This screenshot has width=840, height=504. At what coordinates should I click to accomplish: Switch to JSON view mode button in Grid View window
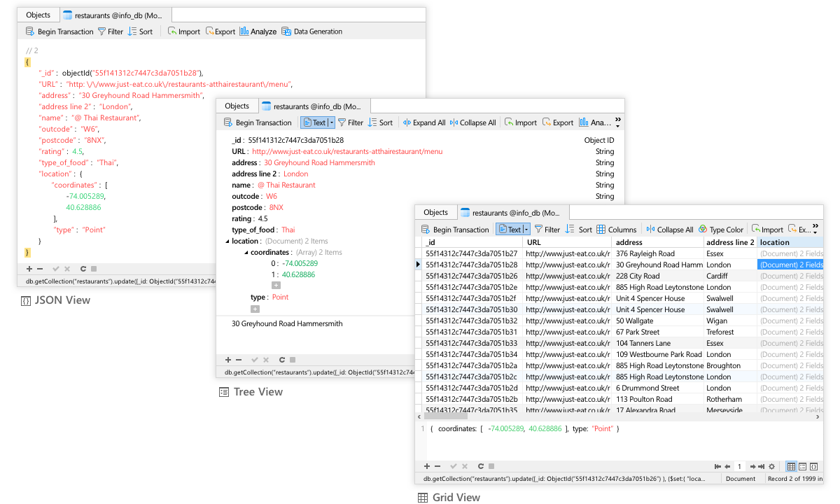tap(813, 466)
